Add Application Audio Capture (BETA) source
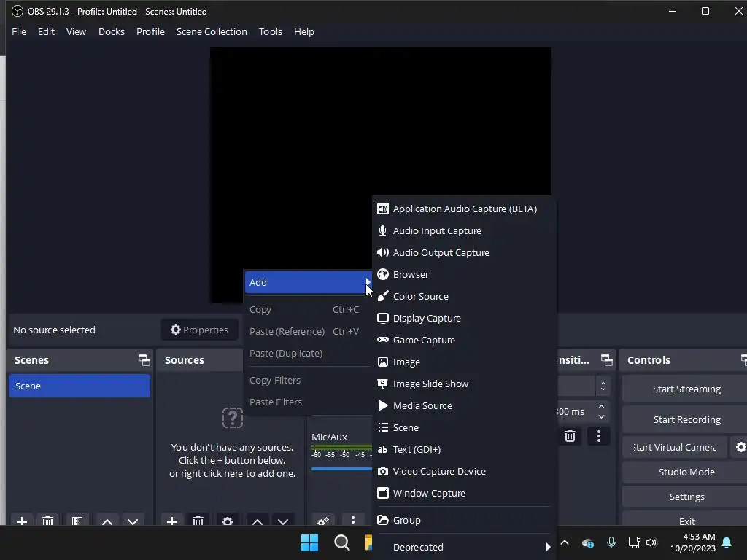 click(x=463, y=209)
